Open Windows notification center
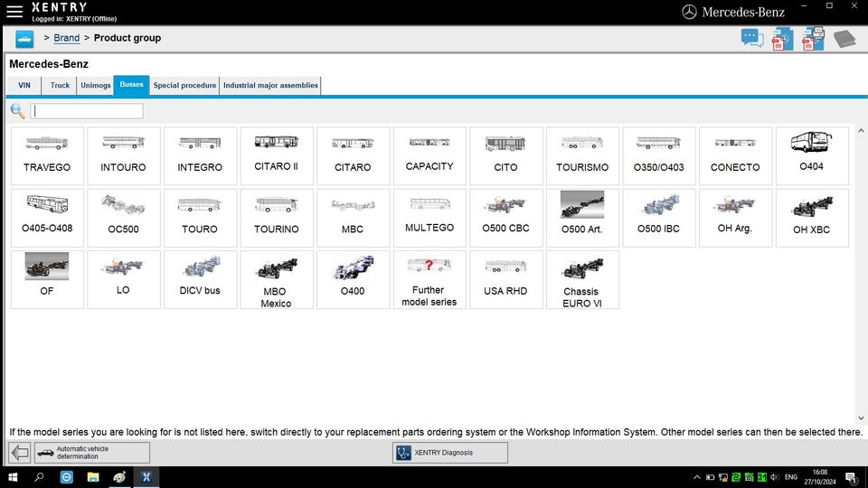Image resolution: width=868 pixels, height=488 pixels. pos(852,477)
